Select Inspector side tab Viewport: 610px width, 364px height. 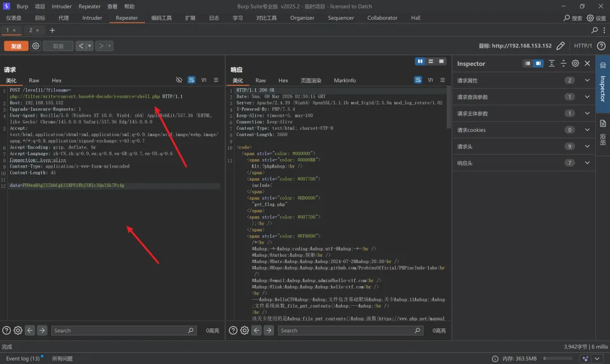click(x=603, y=85)
